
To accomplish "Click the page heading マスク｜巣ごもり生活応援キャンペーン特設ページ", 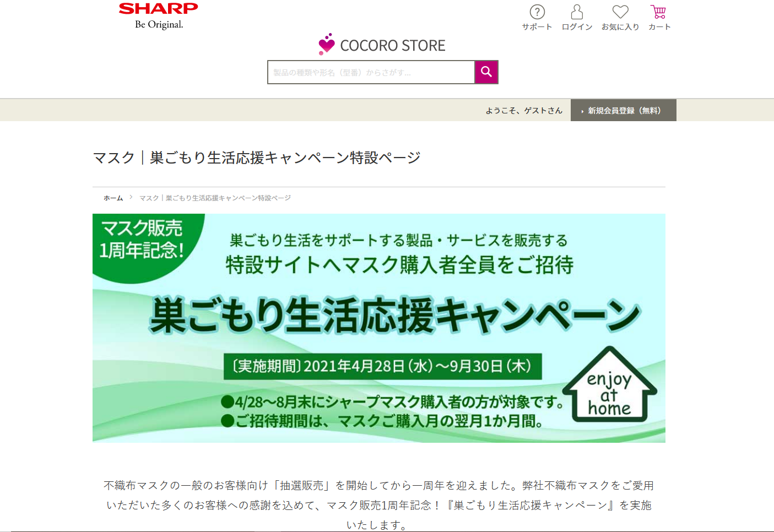I will [257, 158].
